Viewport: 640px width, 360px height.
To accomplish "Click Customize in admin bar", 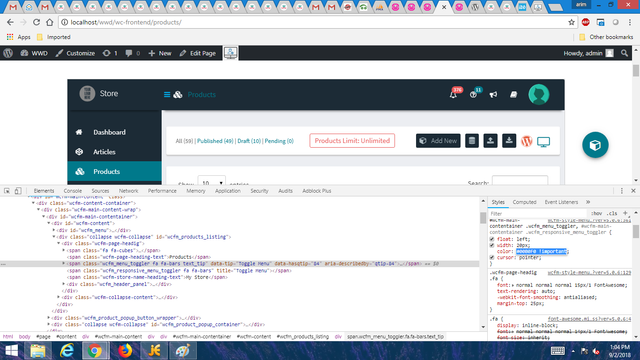I will coord(76,53).
